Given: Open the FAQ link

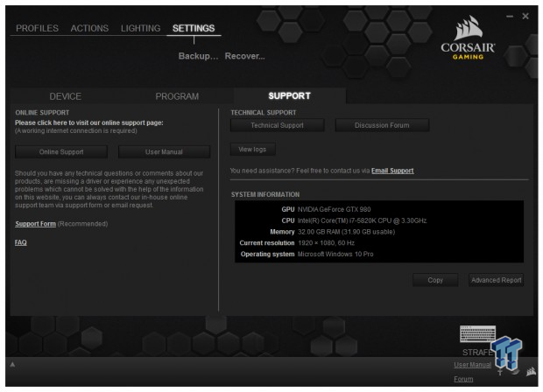Looking at the screenshot, I should 21,242.
